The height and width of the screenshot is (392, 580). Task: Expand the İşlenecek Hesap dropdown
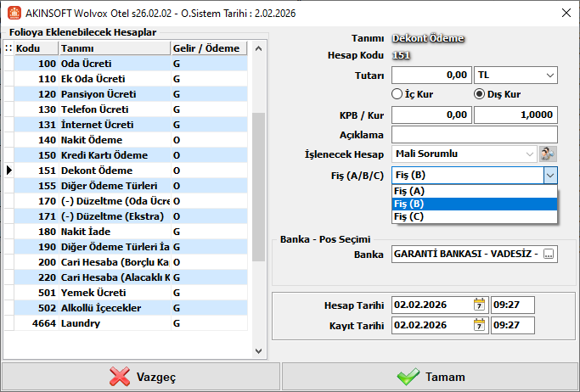pos(530,154)
